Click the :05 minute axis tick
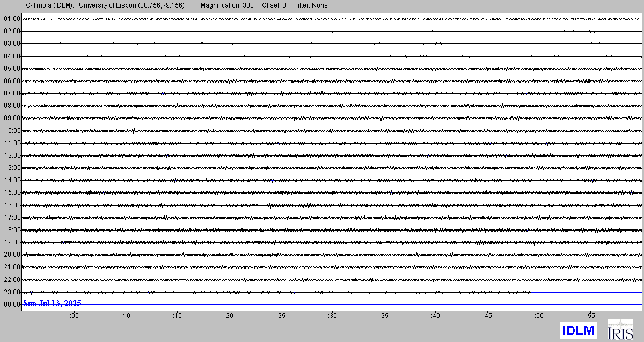The height and width of the screenshot is (342, 644). tap(74, 316)
